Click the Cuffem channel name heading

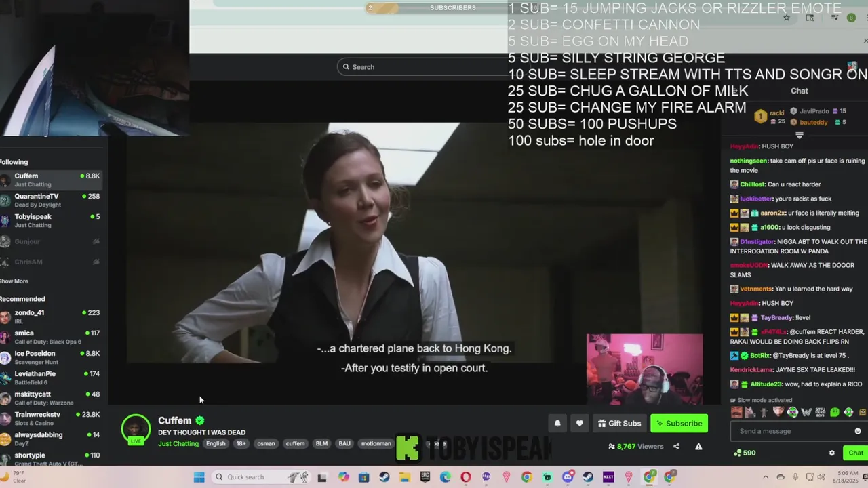coord(175,420)
